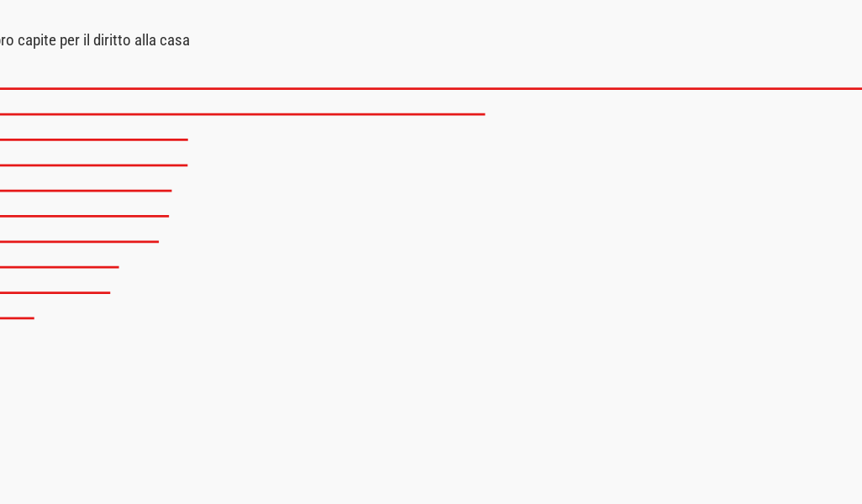The height and width of the screenshot is (504, 862).
Task: Click the ninth red bar from top
Action: pyautogui.click(x=55, y=292)
